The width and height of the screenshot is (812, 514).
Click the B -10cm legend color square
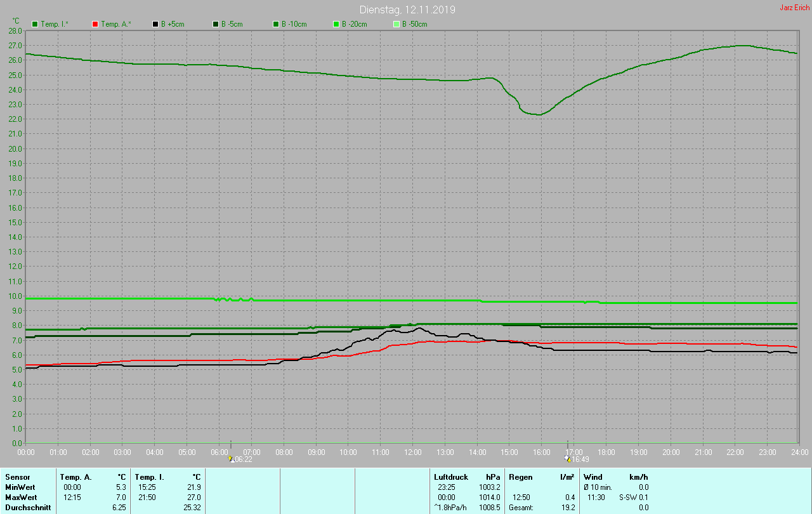(x=276, y=24)
